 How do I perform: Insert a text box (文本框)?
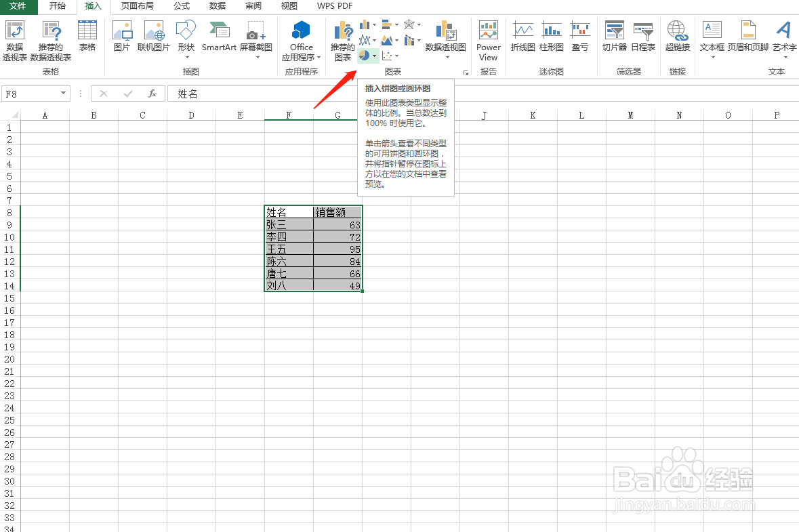click(712, 40)
